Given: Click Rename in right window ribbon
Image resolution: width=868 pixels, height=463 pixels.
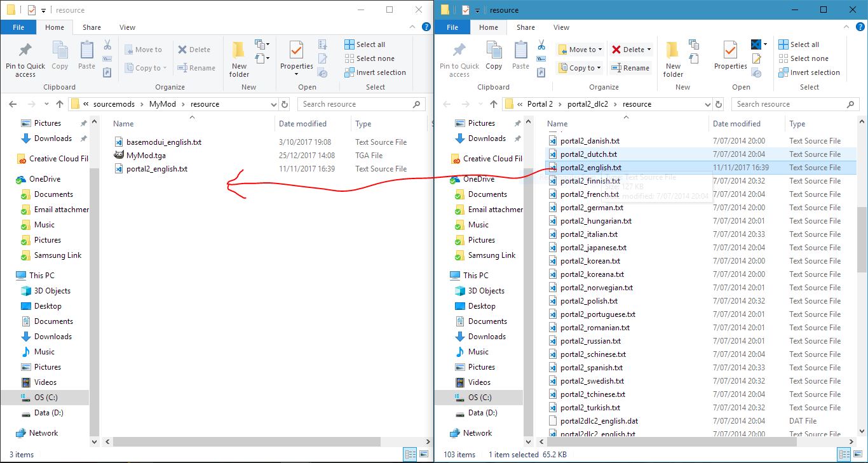Looking at the screenshot, I should pyautogui.click(x=630, y=68).
